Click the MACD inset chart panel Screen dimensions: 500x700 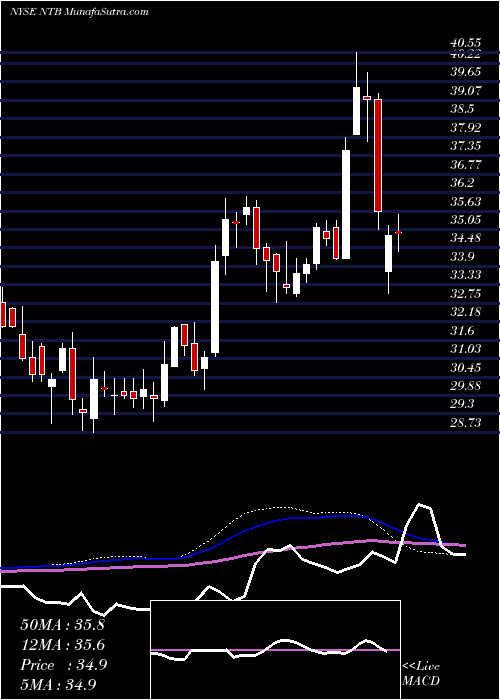pyautogui.click(x=276, y=650)
